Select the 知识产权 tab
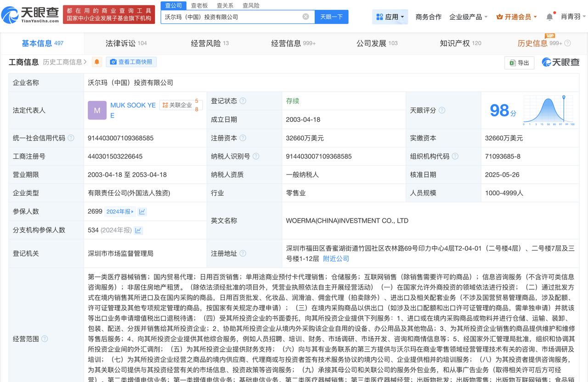588x382 pixels. [460, 43]
